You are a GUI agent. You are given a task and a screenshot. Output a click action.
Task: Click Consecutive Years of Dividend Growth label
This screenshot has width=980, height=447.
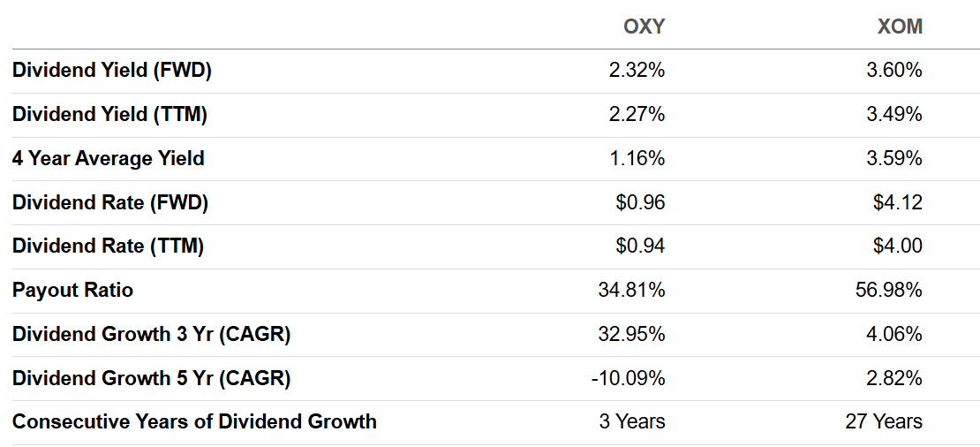195,422
